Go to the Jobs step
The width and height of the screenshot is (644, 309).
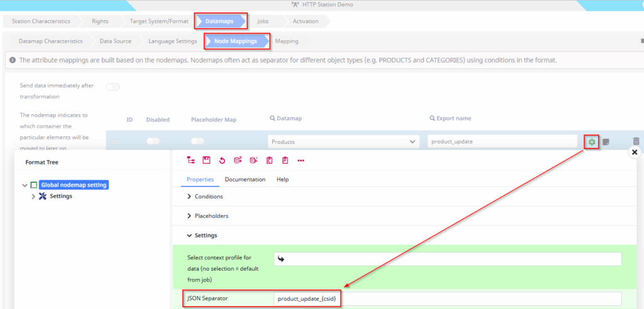tap(263, 21)
